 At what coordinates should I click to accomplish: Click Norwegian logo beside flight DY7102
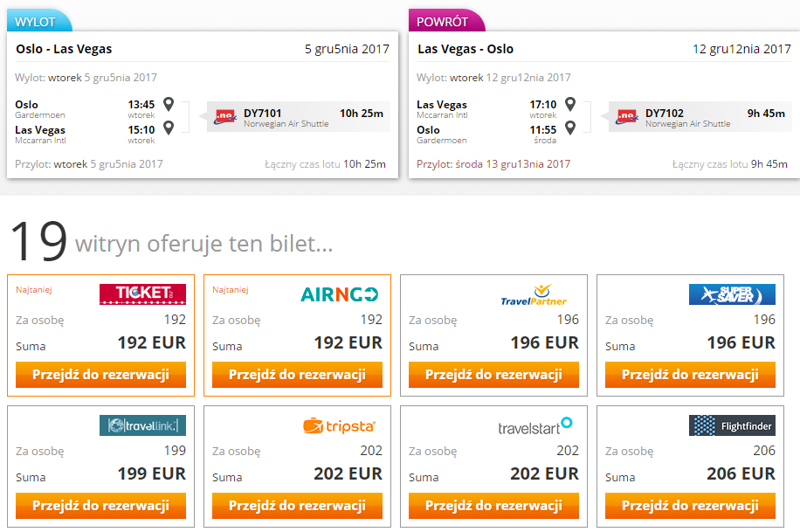coord(627,117)
